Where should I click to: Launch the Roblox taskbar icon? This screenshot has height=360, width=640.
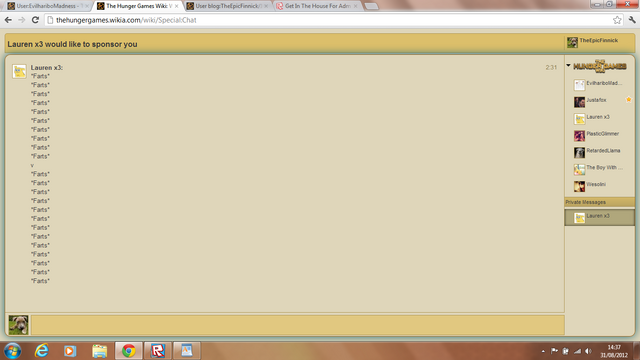click(x=158, y=351)
